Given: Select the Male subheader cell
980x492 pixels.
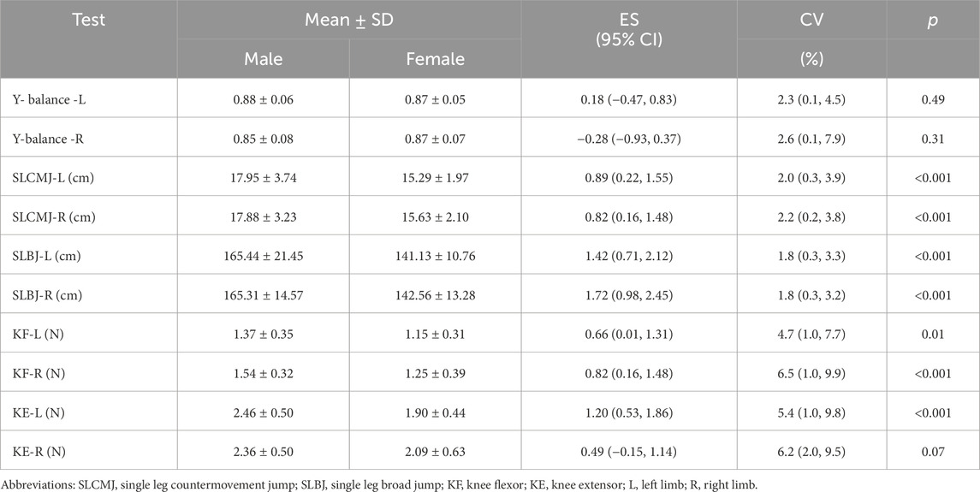Looking at the screenshot, I should [x=263, y=59].
